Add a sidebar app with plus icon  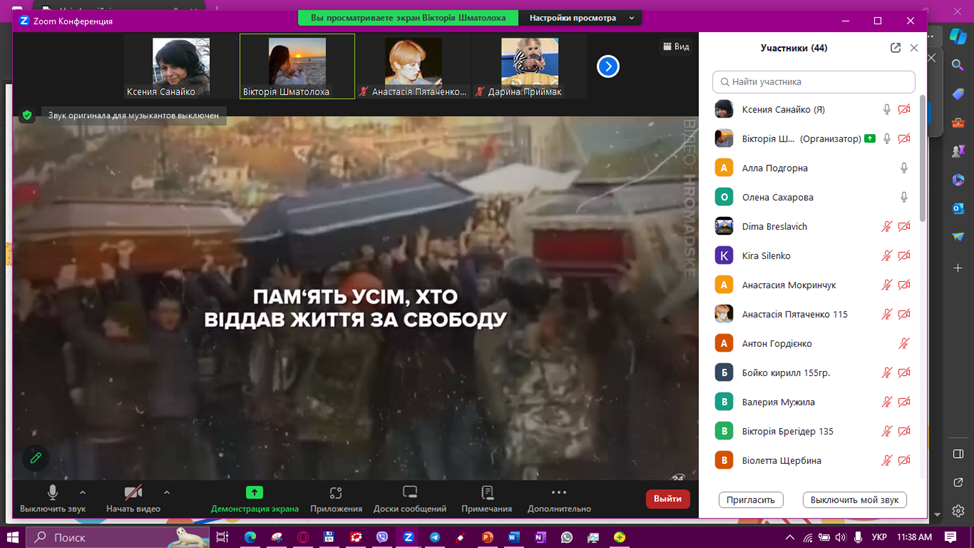958,268
